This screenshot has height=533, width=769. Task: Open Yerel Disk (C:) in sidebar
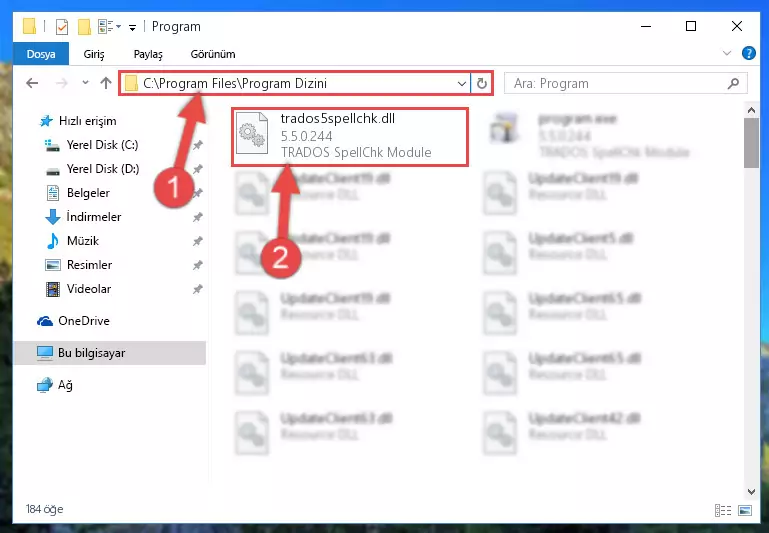102,145
